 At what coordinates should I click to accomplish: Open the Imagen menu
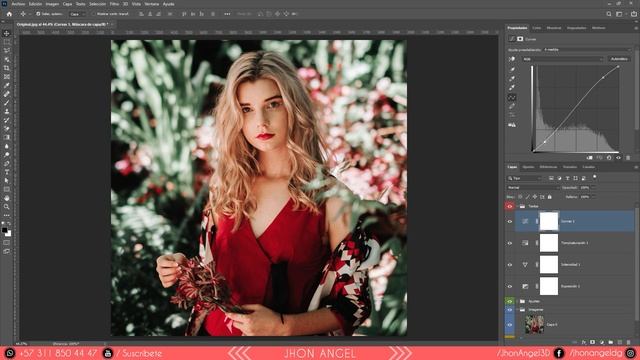coord(52,4)
